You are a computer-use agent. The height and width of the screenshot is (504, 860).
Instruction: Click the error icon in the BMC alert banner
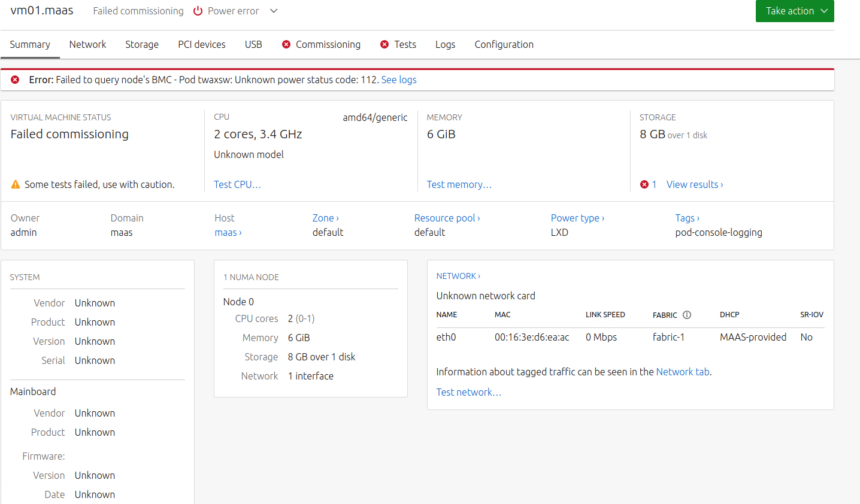point(15,80)
